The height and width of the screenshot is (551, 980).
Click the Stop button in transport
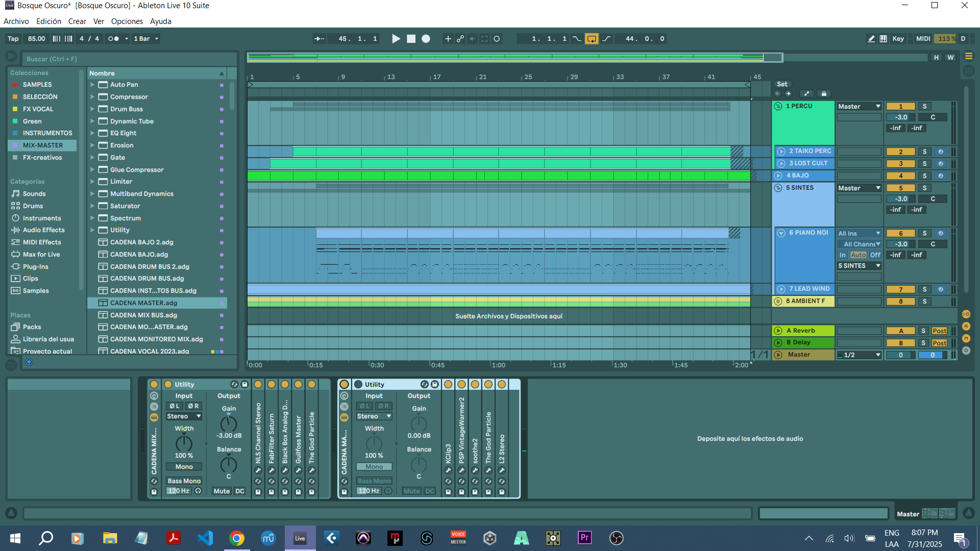point(411,39)
